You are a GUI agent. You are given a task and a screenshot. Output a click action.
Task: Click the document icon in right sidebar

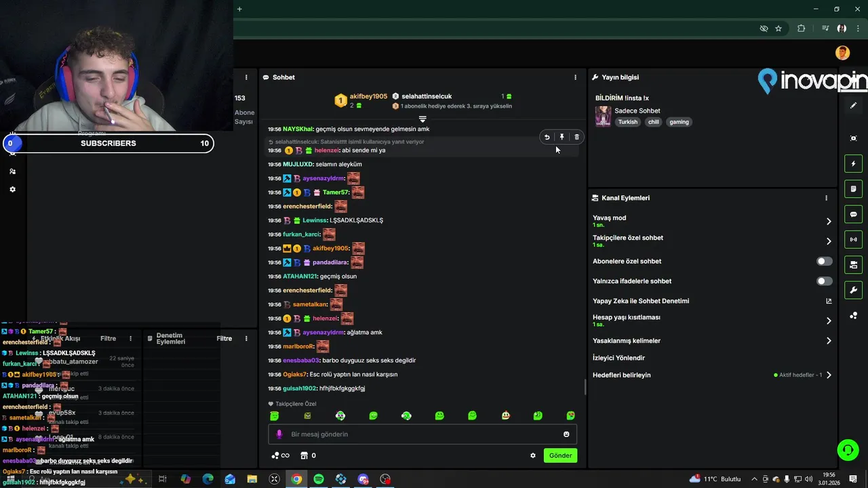point(853,188)
